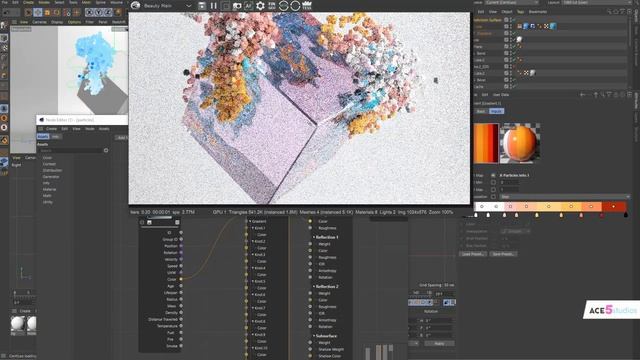The image size is (640, 360).
Task: Select the Distribution asset category
Action: coord(52,170)
